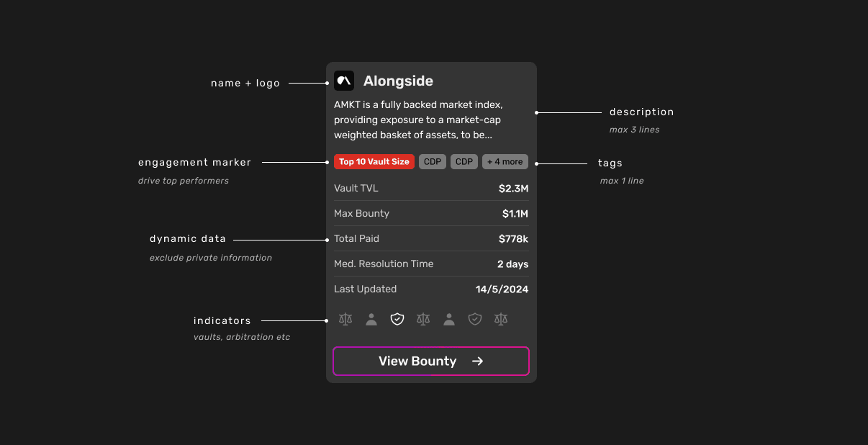Click the 'vaults, arbitration etc' note
This screenshot has height=445, width=868.
[x=242, y=337]
